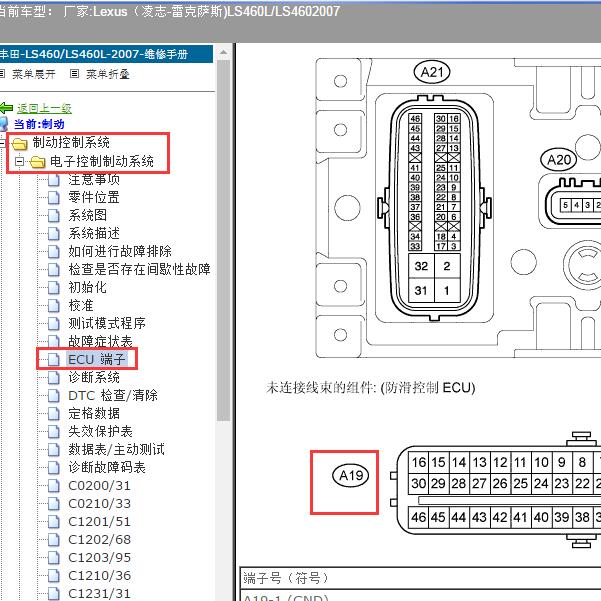Image resolution: width=601 pixels, height=601 pixels.
Task: Click the 菜单展开 button
Action: (x=34, y=74)
